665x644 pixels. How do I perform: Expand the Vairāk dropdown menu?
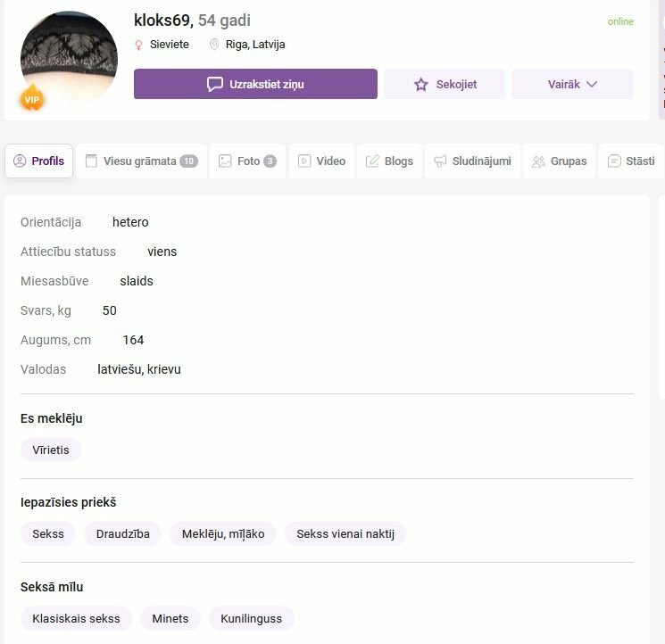click(572, 84)
